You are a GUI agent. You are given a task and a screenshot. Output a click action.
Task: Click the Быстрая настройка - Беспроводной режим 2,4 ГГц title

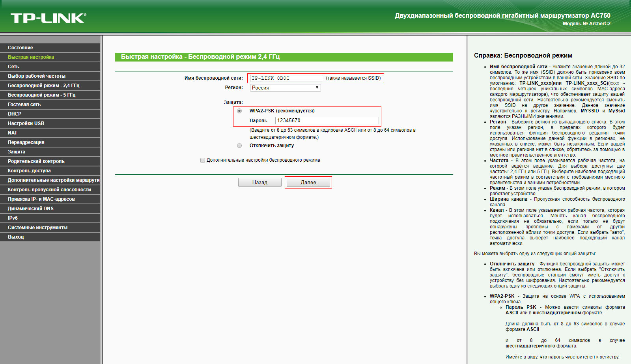tap(200, 57)
